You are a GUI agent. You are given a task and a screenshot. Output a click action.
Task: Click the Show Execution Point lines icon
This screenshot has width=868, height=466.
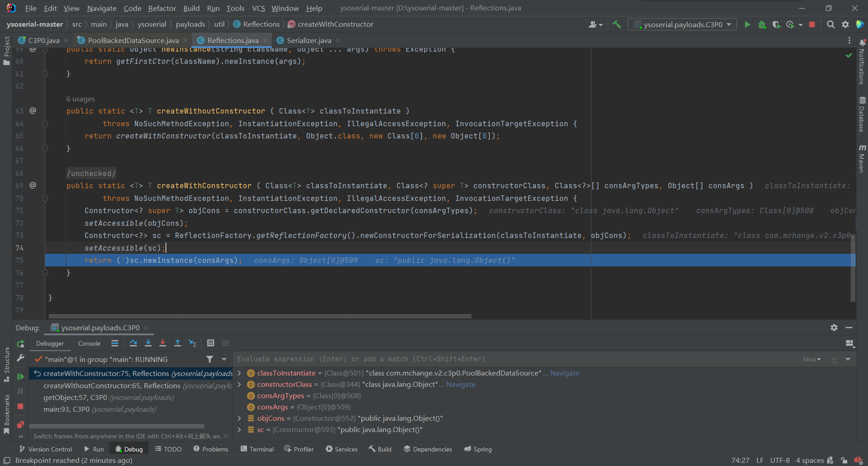pos(115,343)
